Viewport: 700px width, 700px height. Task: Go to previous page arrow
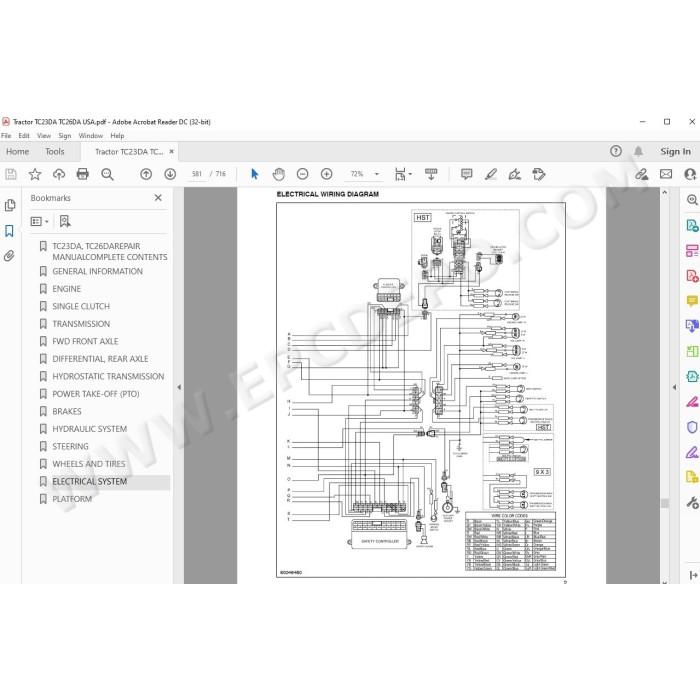pos(146,174)
